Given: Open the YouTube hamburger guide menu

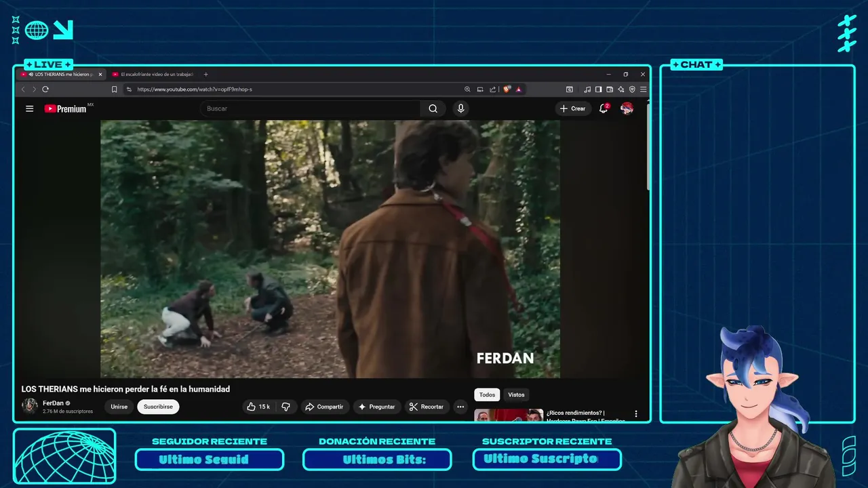Looking at the screenshot, I should tap(29, 108).
